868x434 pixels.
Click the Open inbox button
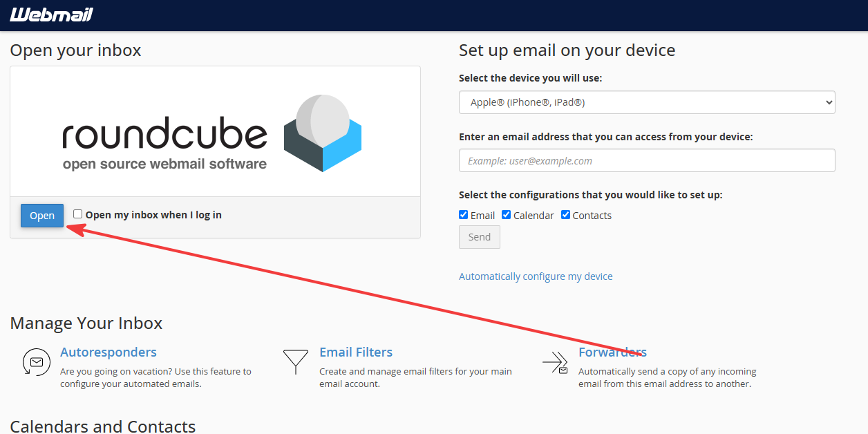[x=42, y=216]
